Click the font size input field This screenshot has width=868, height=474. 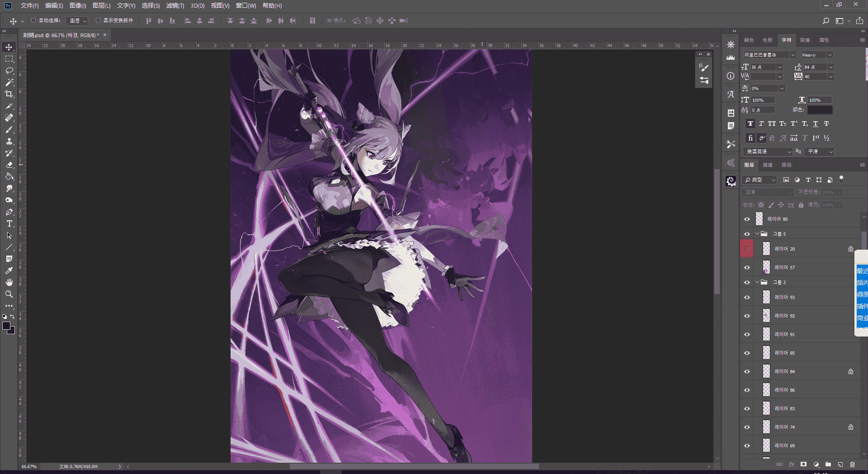point(763,67)
